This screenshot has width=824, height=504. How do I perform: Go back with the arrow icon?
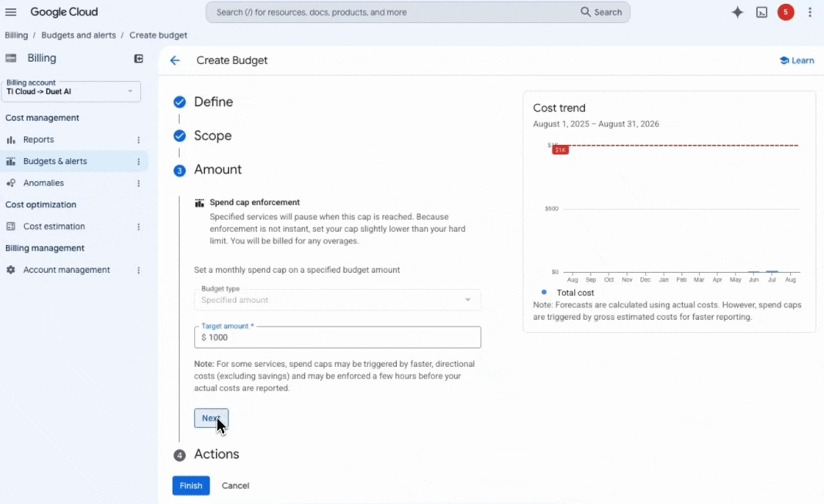(175, 60)
